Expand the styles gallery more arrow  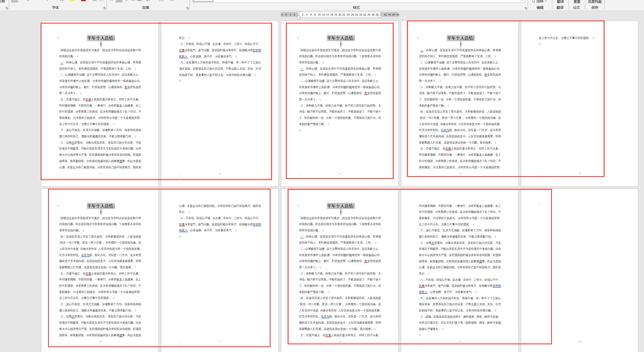point(522,1)
